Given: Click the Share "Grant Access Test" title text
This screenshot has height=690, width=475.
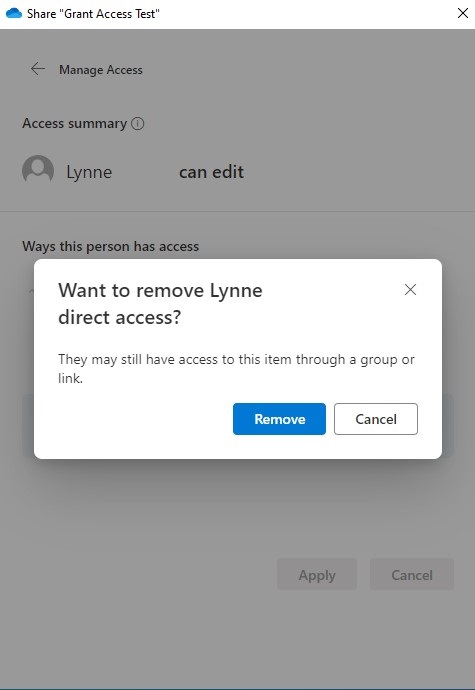Looking at the screenshot, I should [x=93, y=14].
